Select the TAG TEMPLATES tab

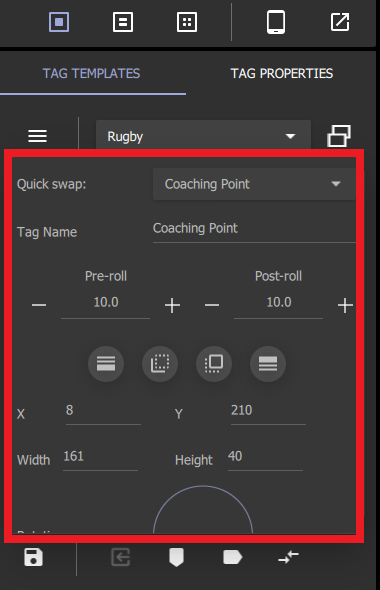point(91,73)
